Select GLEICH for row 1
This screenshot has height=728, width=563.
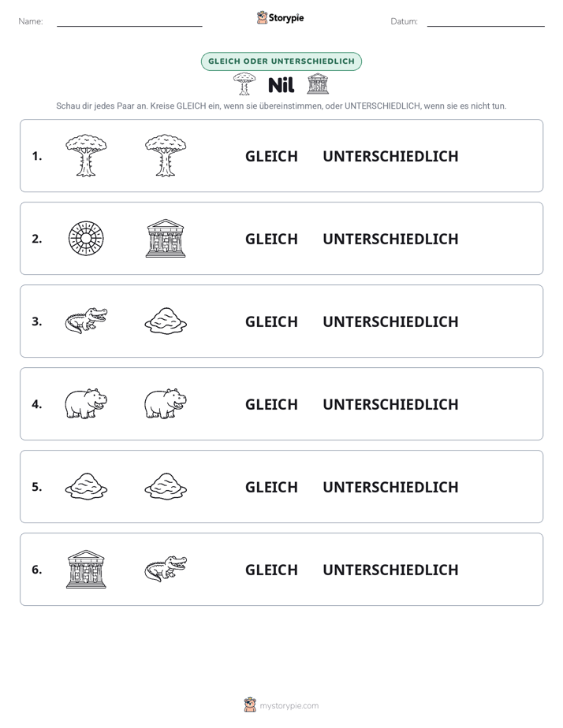[271, 156]
